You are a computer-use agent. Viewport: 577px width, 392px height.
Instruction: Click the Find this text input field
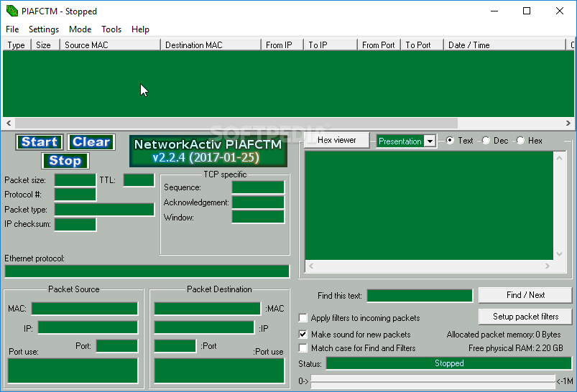coord(420,295)
